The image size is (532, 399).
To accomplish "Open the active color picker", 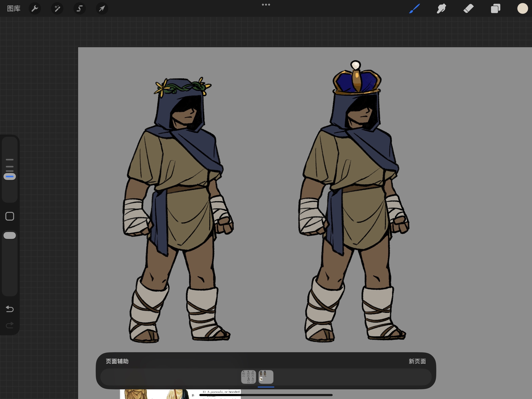I will click(522, 9).
